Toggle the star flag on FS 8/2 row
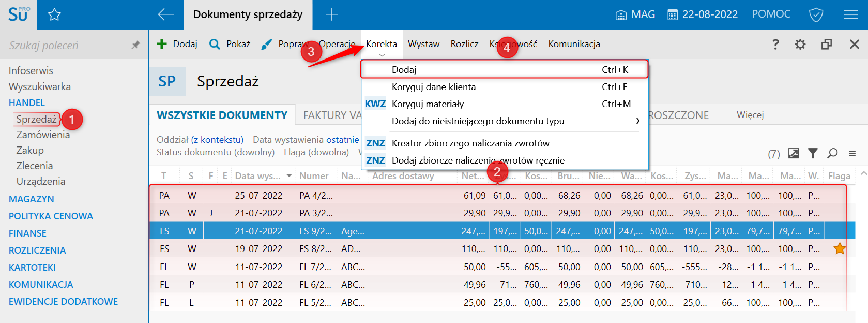Viewport: 868px width, 323px height. [840, 249]
